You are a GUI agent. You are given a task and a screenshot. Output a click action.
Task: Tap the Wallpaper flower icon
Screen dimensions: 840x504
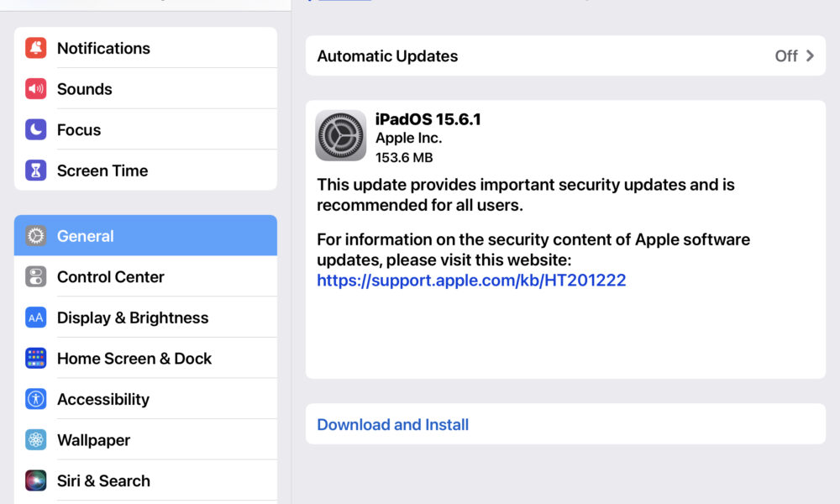click(36, 439)
